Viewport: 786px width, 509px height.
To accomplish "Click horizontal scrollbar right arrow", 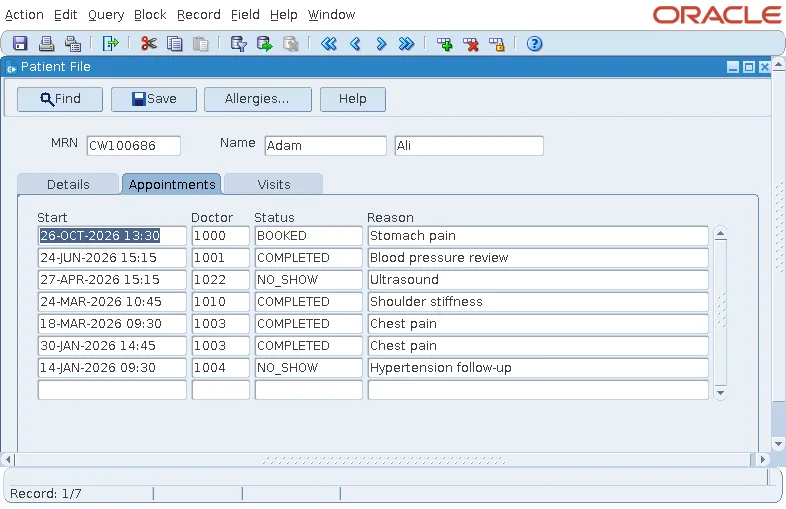I will (762, 459).
